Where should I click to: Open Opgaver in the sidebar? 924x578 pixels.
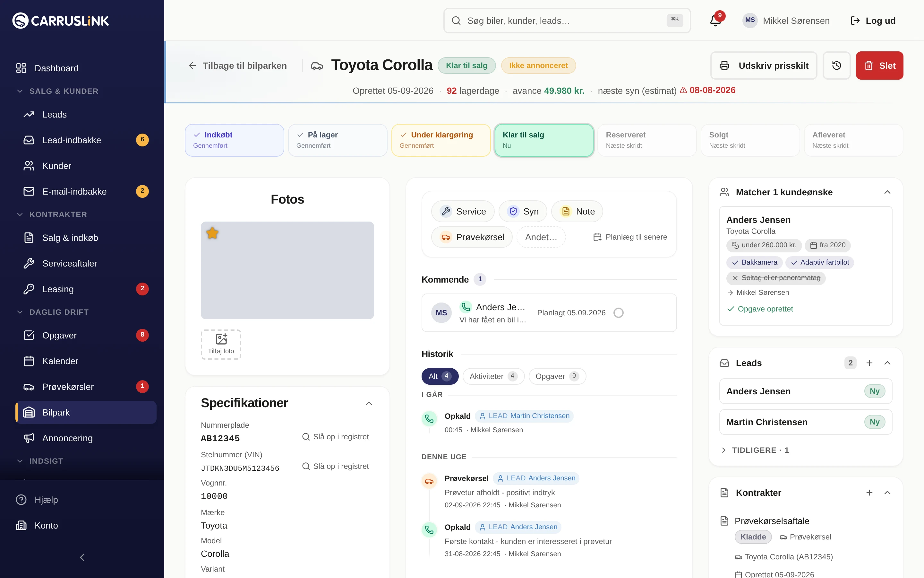point(86,335)
